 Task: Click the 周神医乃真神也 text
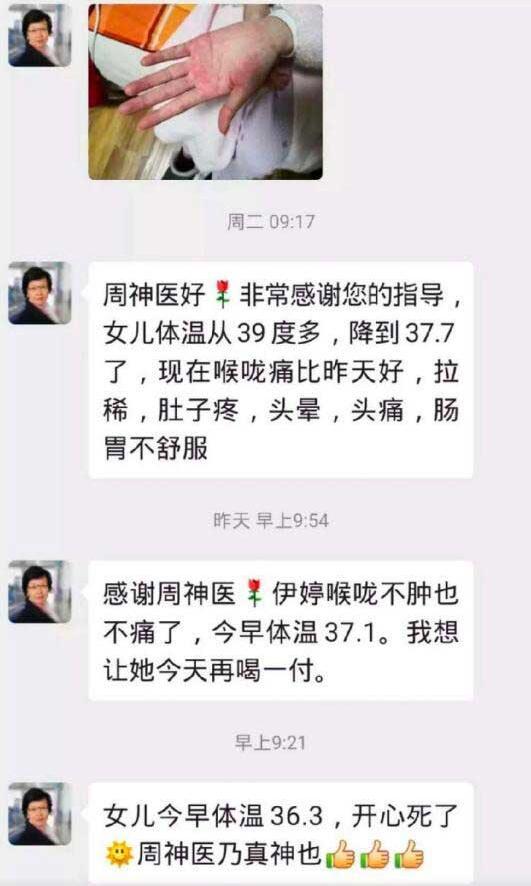point(229,855)
